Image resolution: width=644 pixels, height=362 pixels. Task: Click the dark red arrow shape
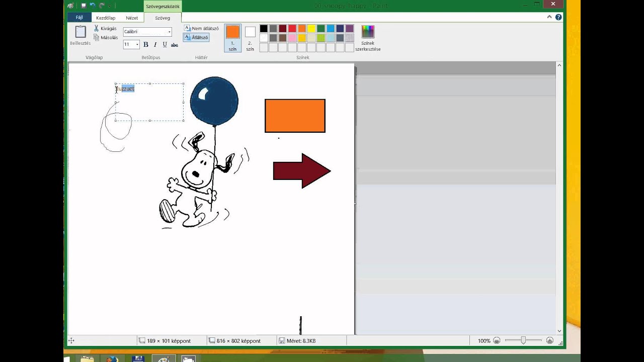[x=301, y=171]
